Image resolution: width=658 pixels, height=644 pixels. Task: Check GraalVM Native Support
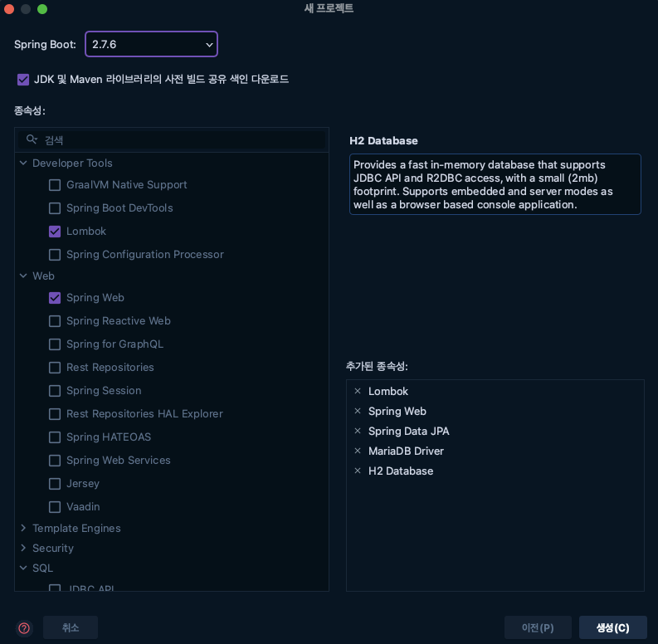tap(55, 185)
